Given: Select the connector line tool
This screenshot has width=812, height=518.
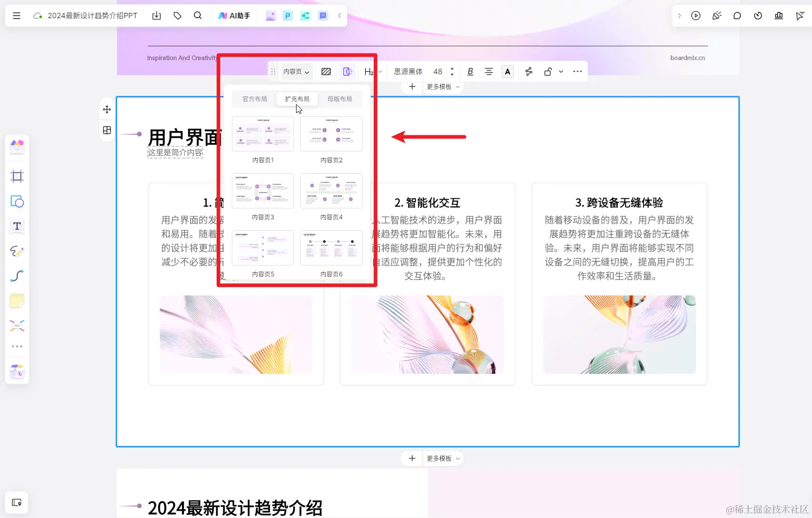Looking at the screenshot, I should click(17, 276).
